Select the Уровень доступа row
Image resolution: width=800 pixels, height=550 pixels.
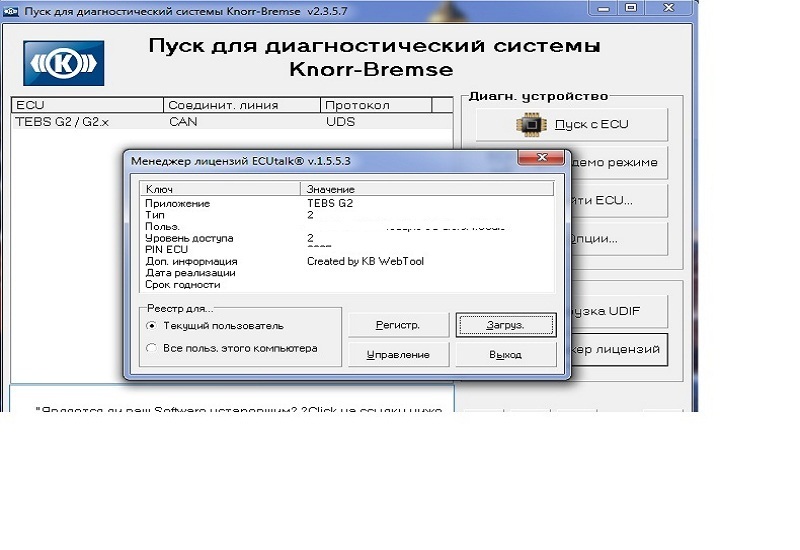point(347,238)
